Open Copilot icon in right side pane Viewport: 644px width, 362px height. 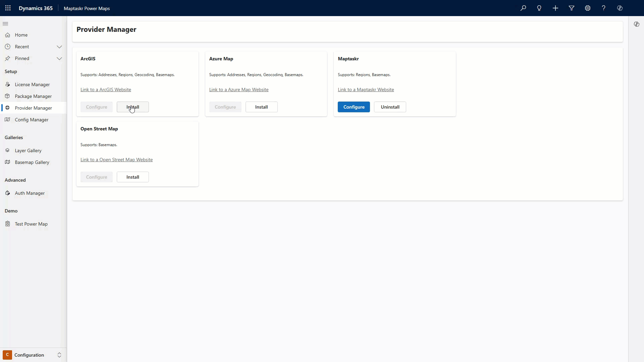(x=636, y=24)
